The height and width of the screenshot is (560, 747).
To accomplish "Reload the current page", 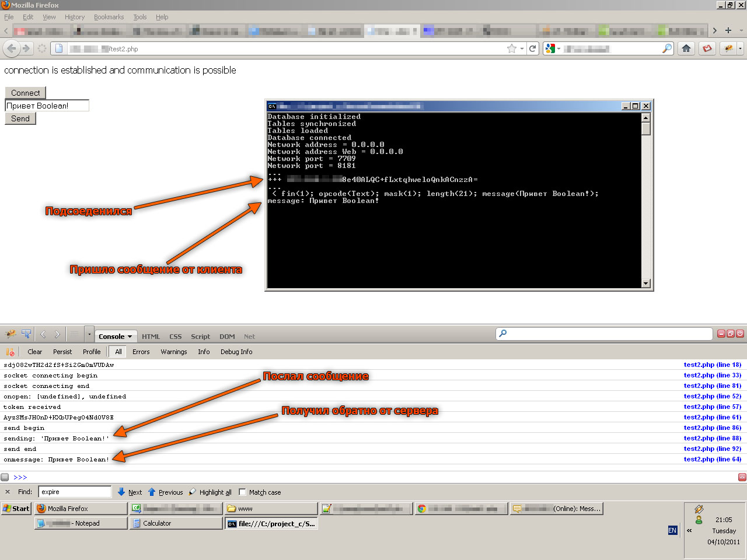I will (x=532, y=48).
